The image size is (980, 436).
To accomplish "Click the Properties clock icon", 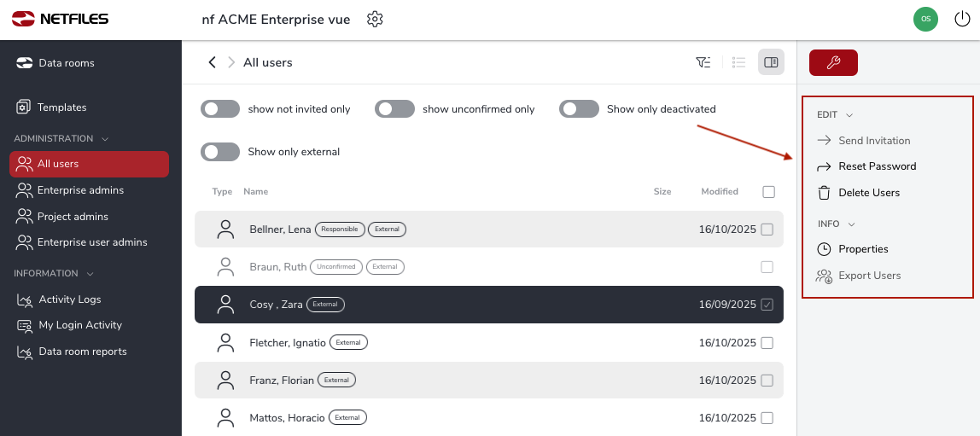I will click(x=824, y=249).
